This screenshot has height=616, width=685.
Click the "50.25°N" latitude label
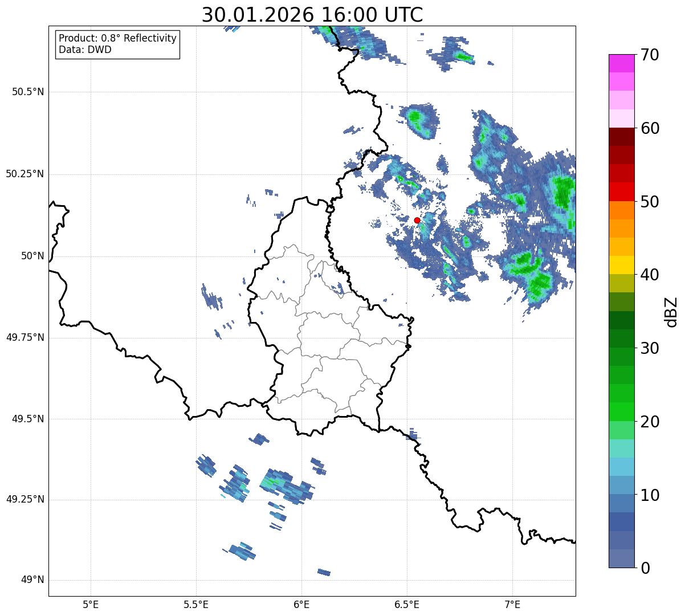[x=25, y=174]
